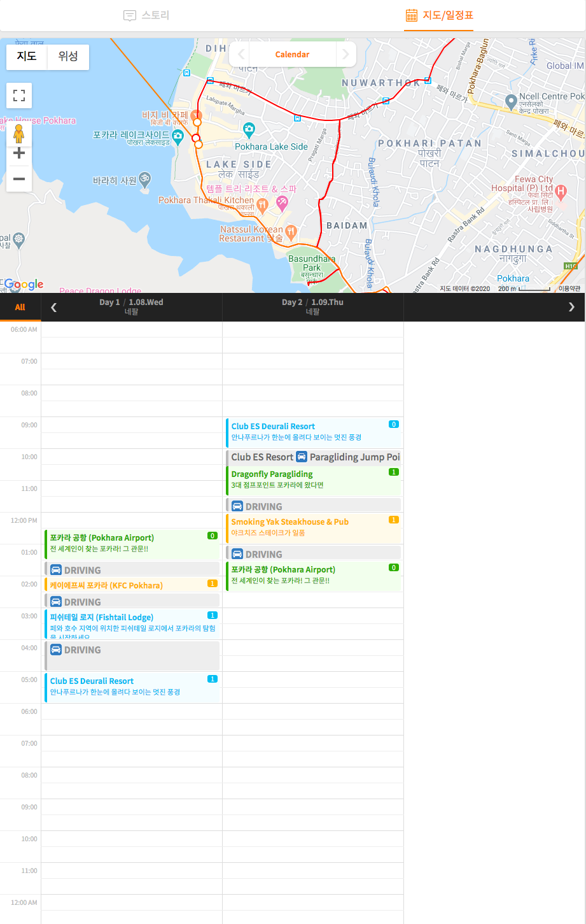Click car icon in Club ES Resort route row

[x=302, y=457]
